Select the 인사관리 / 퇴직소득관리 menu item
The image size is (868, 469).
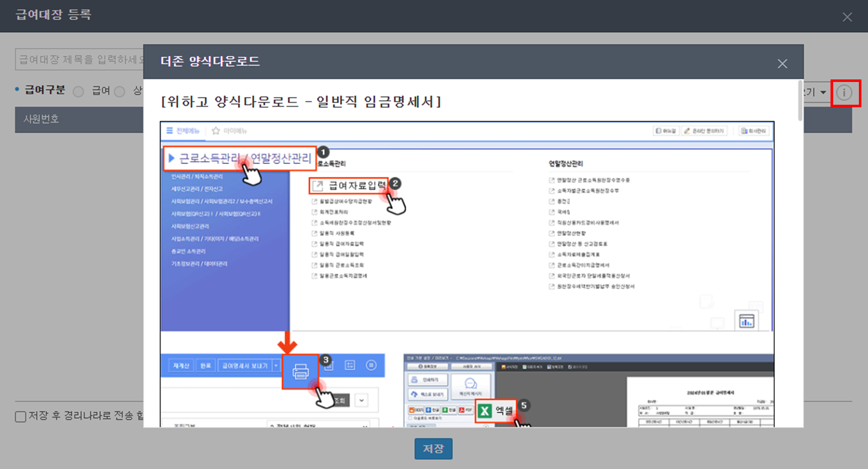196,177
